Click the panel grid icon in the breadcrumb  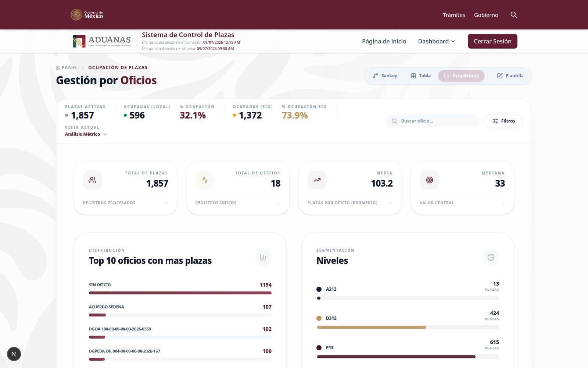point(58,68)
